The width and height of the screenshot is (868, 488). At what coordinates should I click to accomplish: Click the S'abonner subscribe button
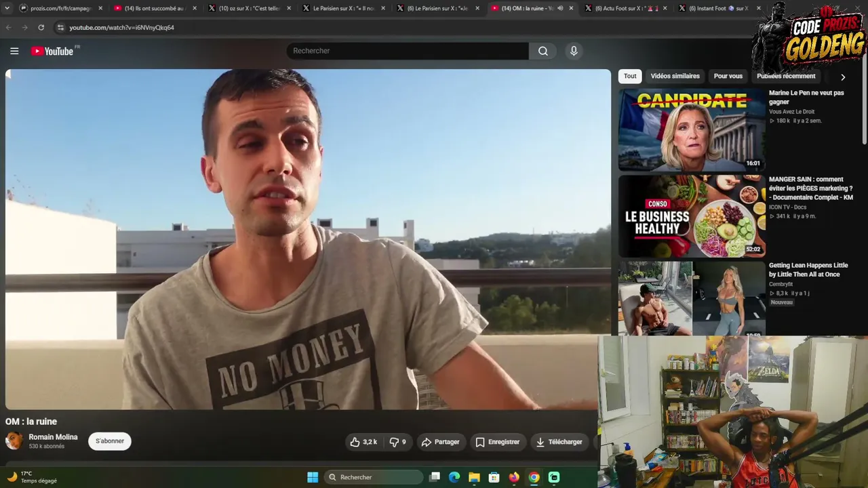coord(110,441)
